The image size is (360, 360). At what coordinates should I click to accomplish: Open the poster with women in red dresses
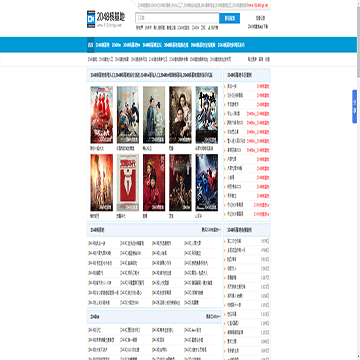(102, 115)
